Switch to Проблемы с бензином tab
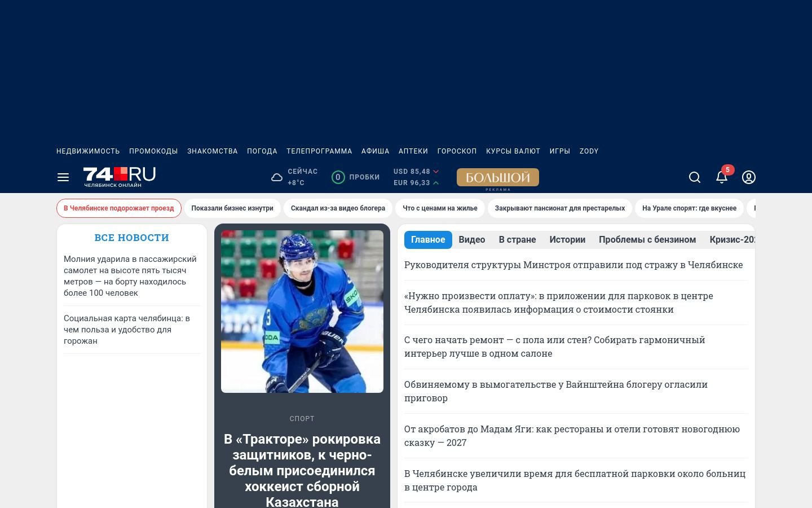812x508 pixels. [x=647, y=240]
